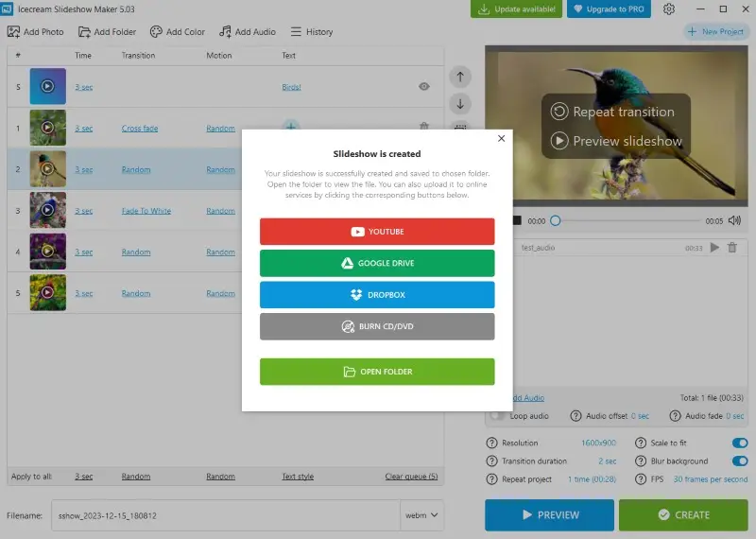Open the FPS help icon
756x539 pixels.
point(641,479)
